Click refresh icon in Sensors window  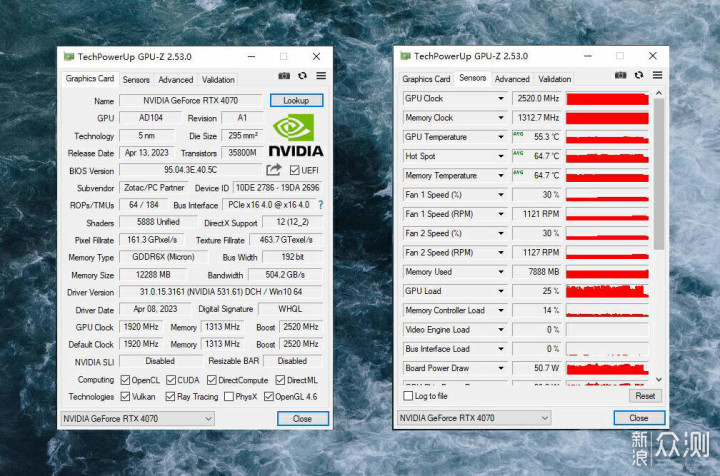(x=639, y=75)
